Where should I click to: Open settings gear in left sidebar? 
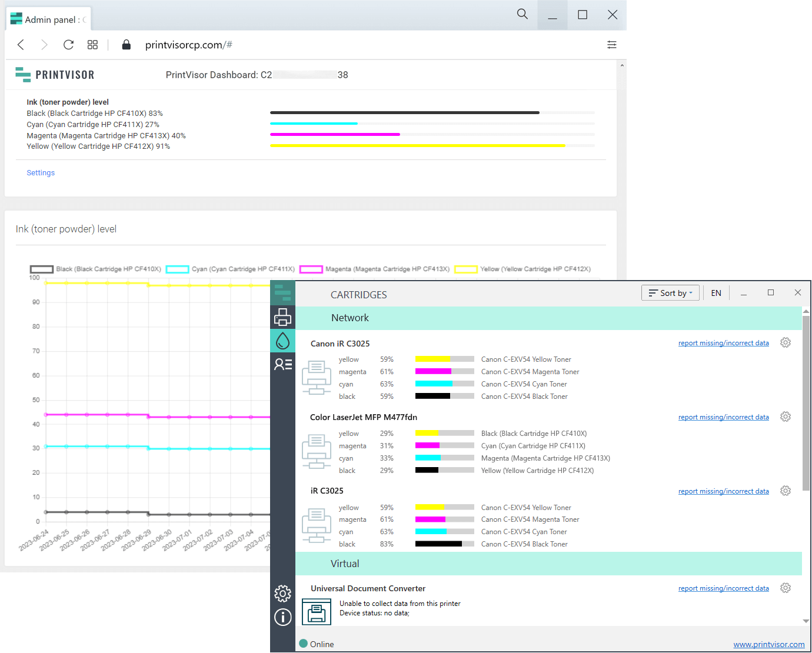coord(282,593)
